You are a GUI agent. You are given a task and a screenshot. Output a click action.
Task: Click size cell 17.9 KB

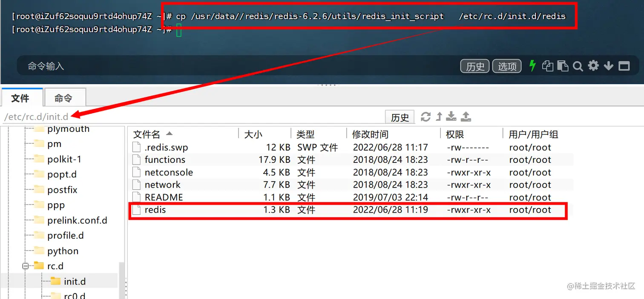click(x=274, y=160)
